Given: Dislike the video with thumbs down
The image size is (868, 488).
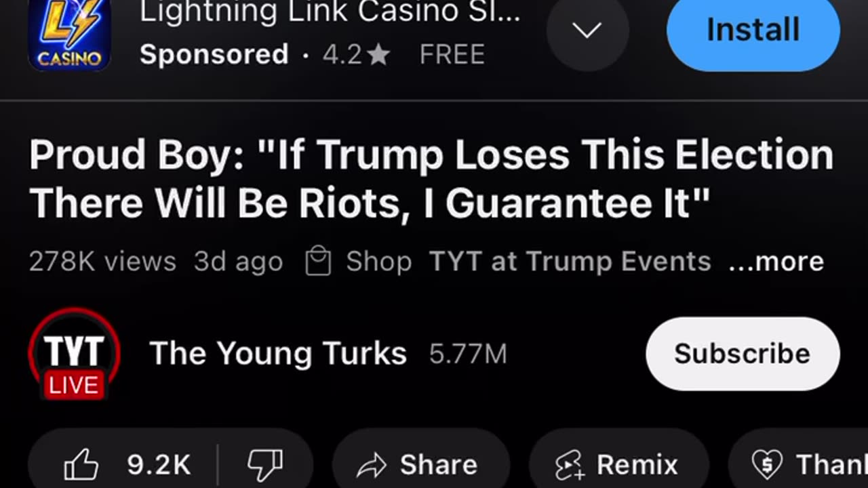Looking at the screenshot, I should click(x=264, y=465).
